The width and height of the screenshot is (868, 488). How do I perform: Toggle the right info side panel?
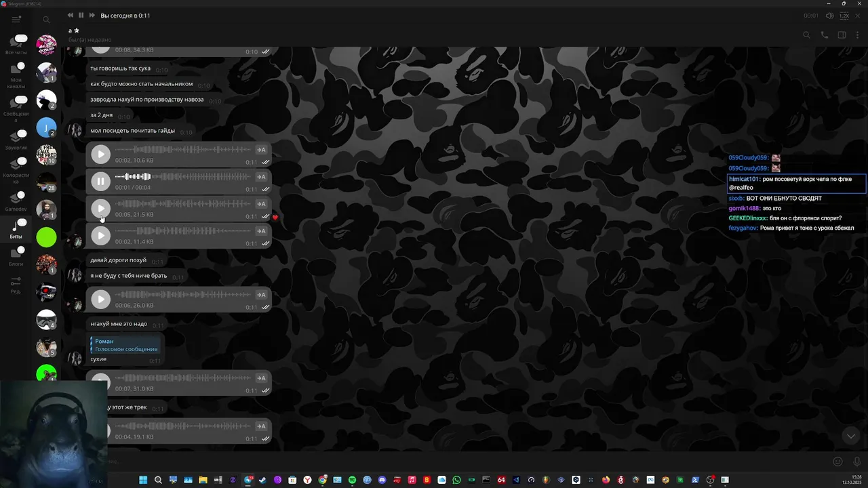pos(842,35)
